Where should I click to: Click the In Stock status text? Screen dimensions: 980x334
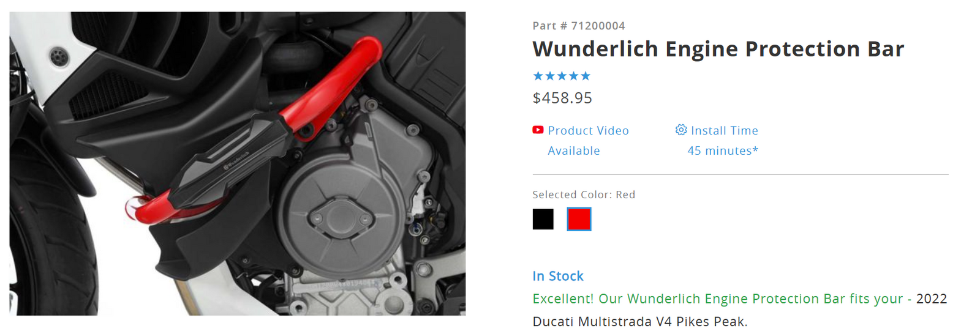[x=558, y=276]
